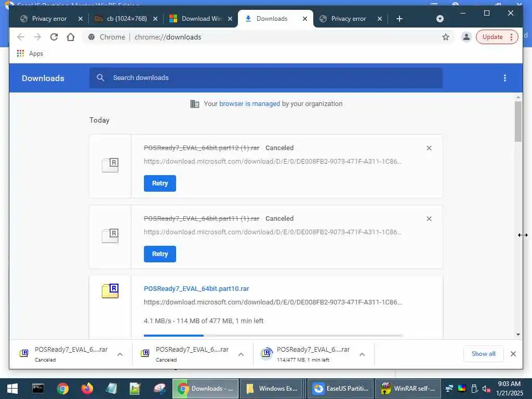Viewport: 532px width, 399px height.
Task: Open the Chrome profile avatar
Action: (x=467, y=37)
